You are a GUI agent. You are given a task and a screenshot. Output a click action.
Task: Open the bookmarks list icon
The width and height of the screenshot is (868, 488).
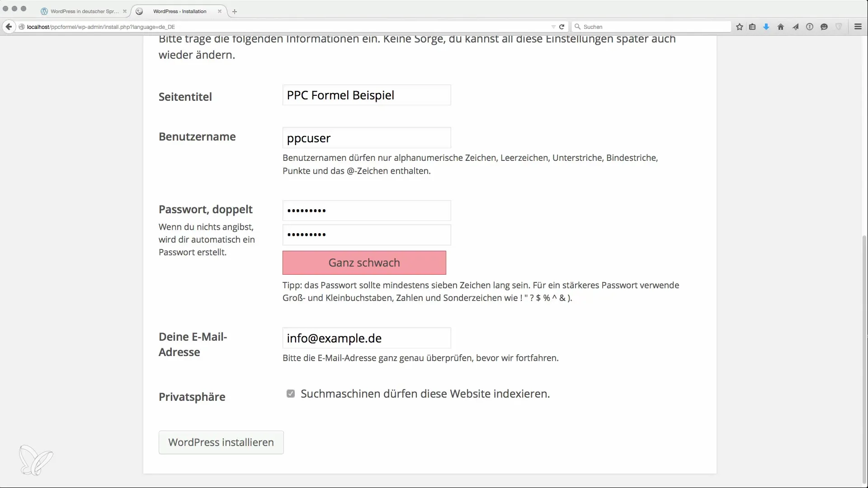pos(752,27)
